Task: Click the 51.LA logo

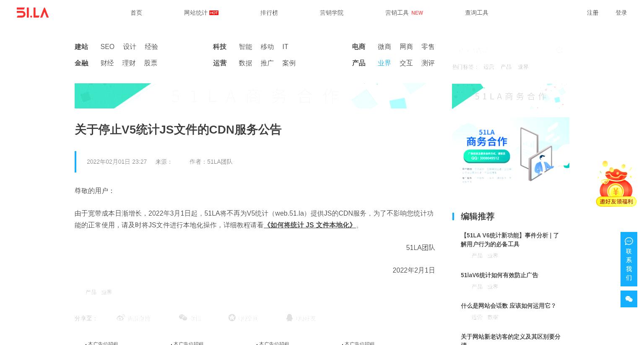Action: tap(33, 13)
